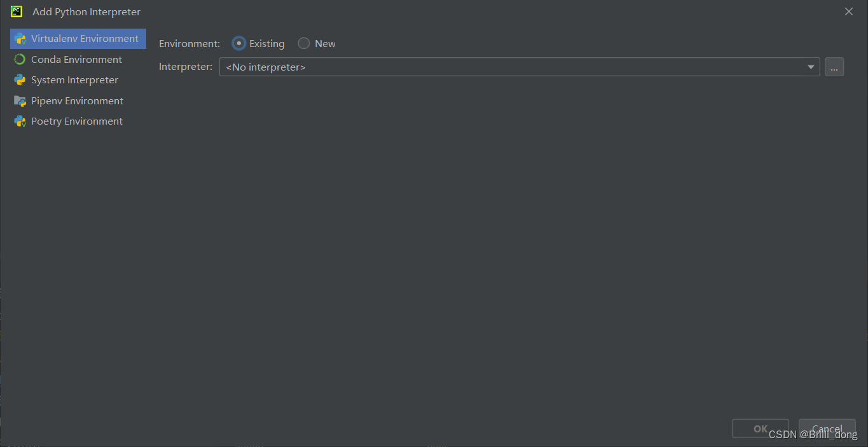Click the Conda Environment ring icon
868x447 pixels.
click(20, 59)
